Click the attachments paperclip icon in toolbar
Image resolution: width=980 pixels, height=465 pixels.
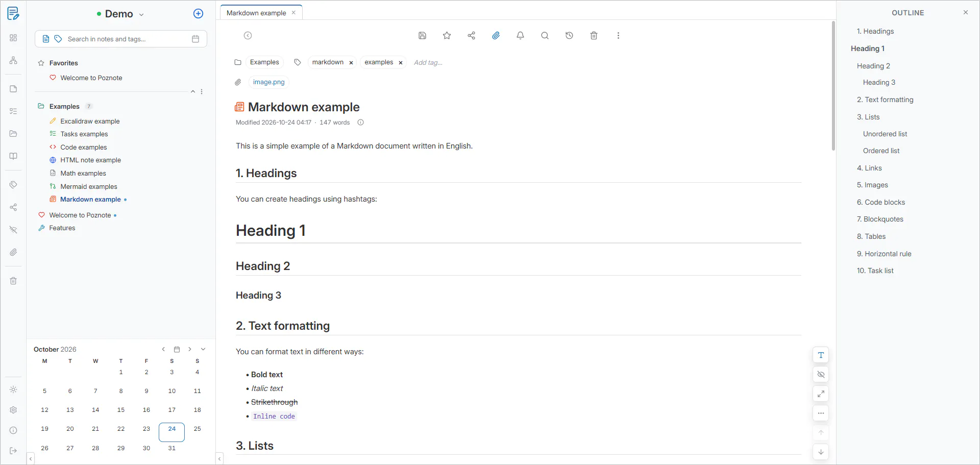(496, 36)
